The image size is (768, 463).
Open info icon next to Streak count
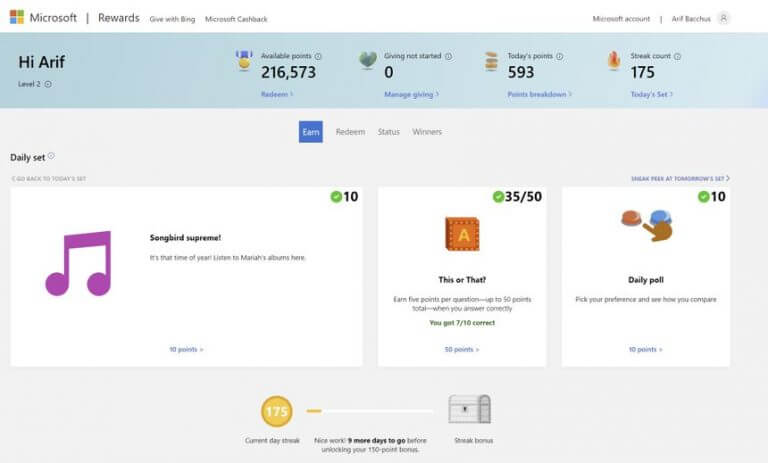click(x=677, y=56)
